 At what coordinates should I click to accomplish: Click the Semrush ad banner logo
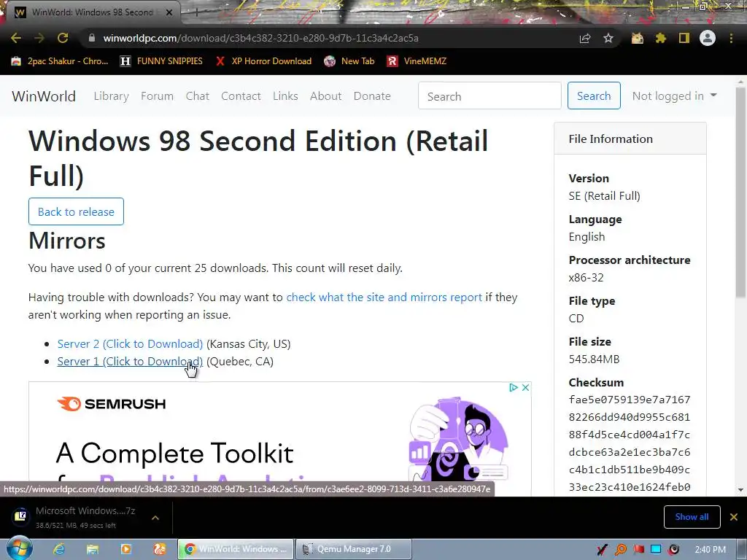(112, 404)
